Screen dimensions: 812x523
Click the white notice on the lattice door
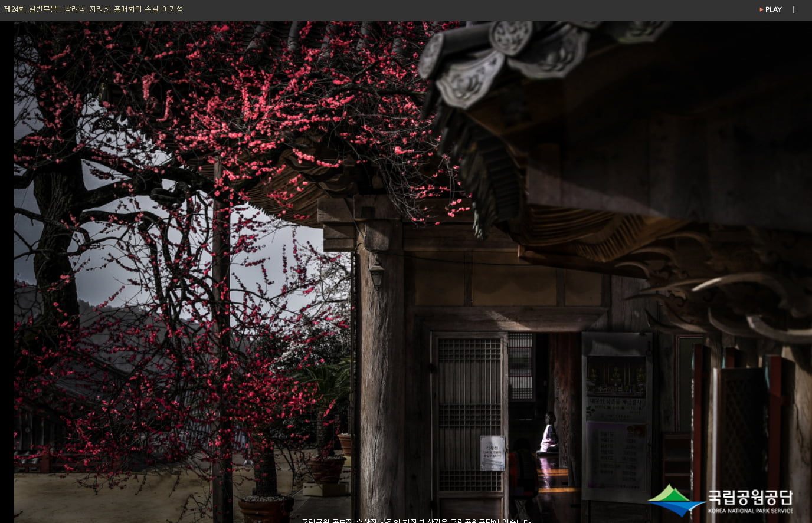pyautogui.click(x=492, y=453)
